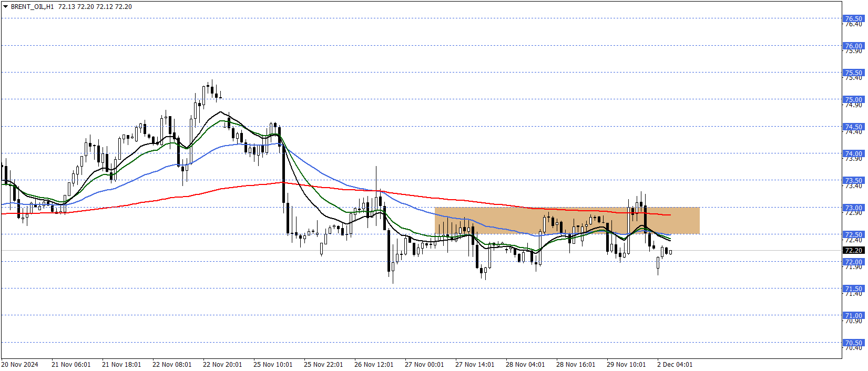Click the 2 Dec 04:01 time label
This screenshot has height=371, width=868.
675,364
